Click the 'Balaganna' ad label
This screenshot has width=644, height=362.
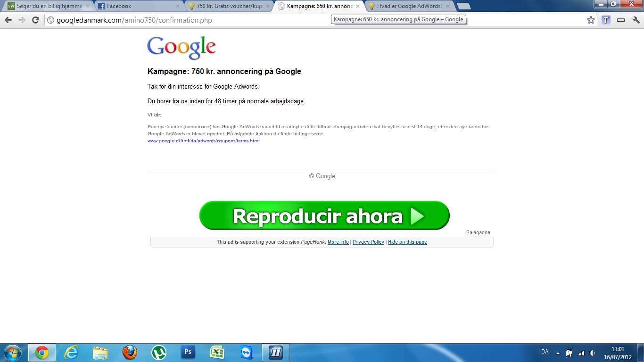pos(478,232)
